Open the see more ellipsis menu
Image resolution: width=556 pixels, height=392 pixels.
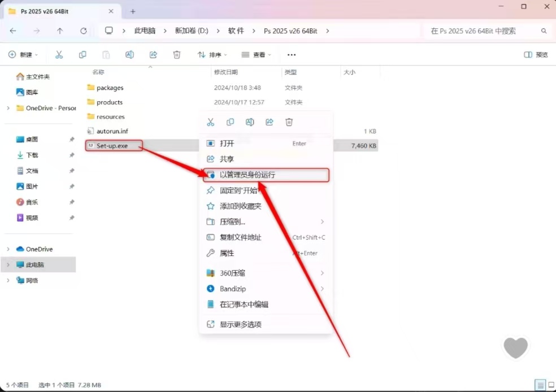(292, 55)
